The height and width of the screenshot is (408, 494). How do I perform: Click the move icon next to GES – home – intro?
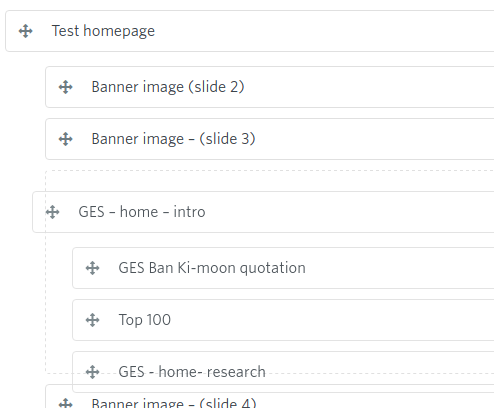53,212
